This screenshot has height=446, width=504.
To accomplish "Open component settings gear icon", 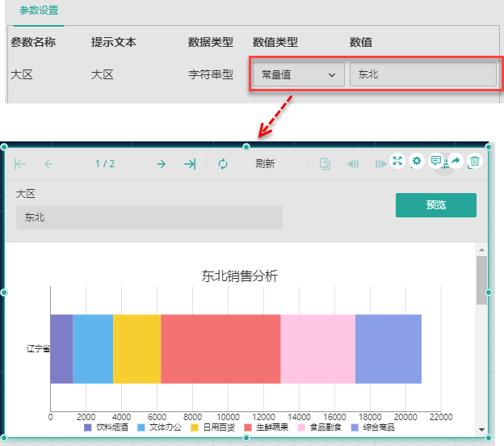I will [x=417, y=161].
